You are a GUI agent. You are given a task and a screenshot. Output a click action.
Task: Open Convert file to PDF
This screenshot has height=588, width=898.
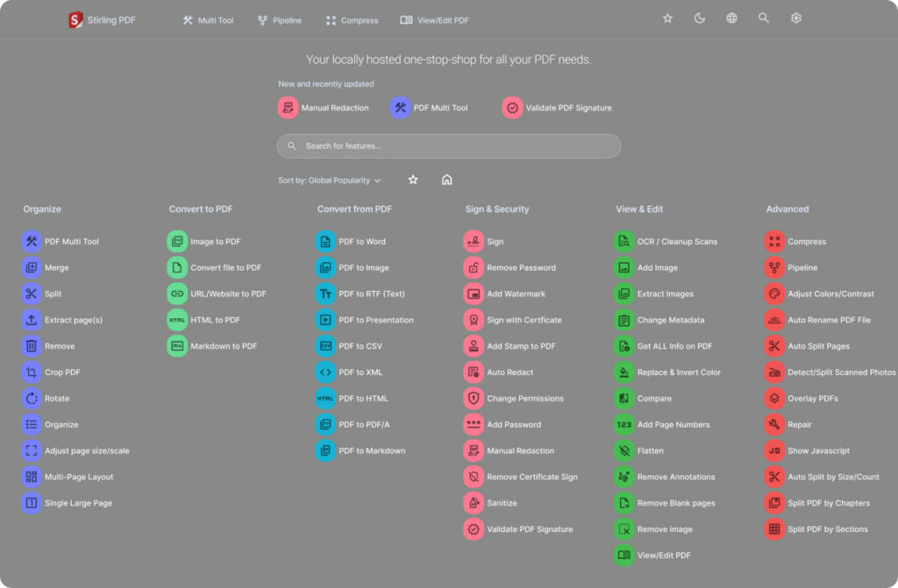[214, 267]
